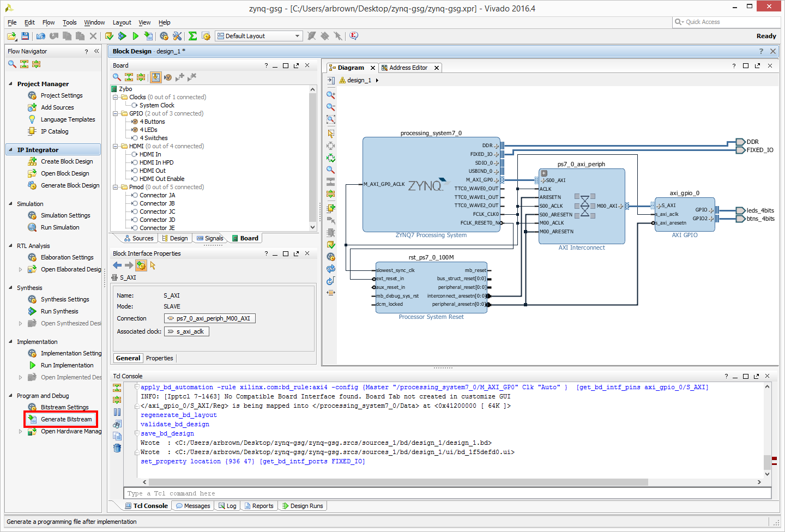
Task: Click the s_axi_aclk associated clock link
Action: point(186,331)
